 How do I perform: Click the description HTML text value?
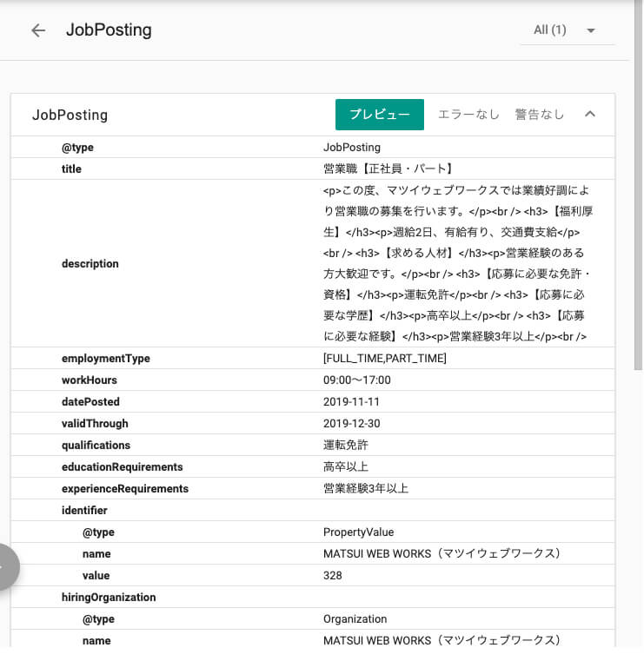[458, 263]
